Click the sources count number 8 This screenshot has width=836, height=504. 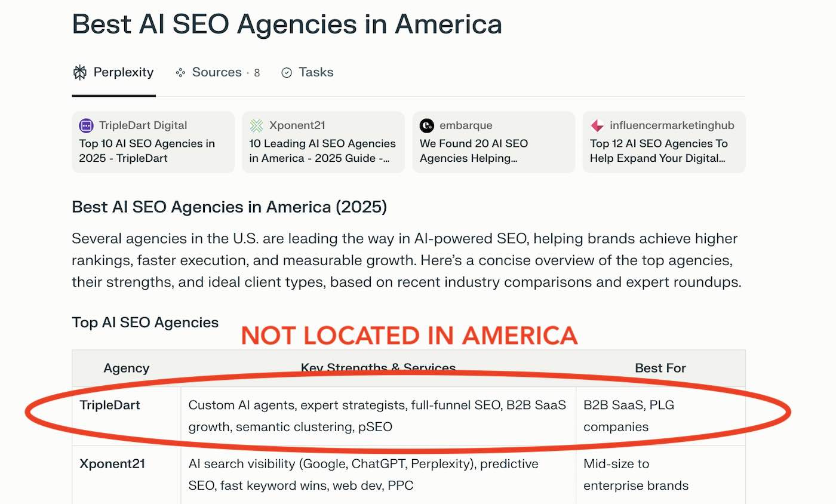257,73
